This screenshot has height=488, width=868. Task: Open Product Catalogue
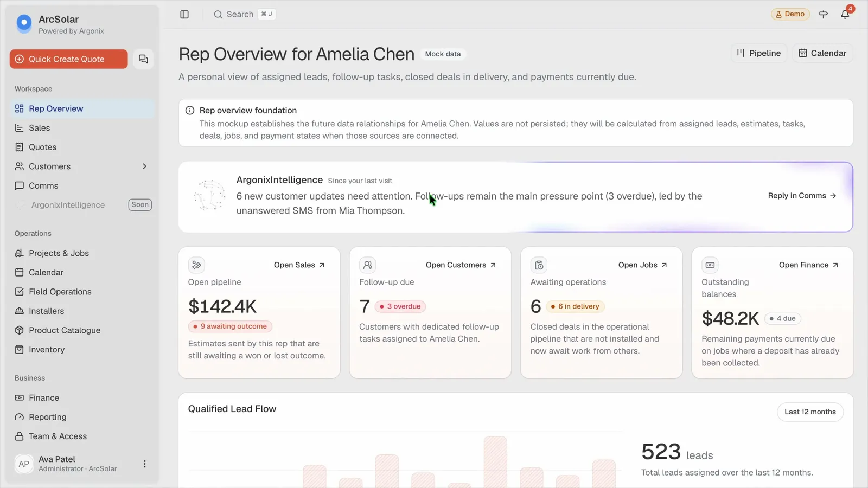[x=82, y=330]
